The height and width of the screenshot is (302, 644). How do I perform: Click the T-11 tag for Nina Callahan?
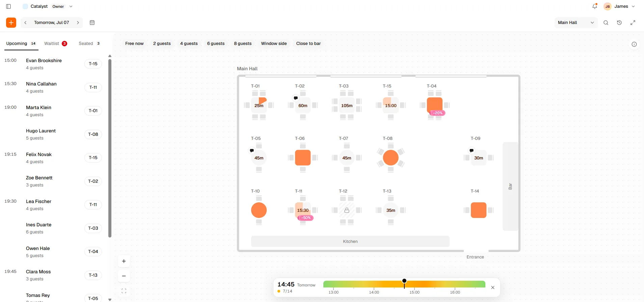93,87
